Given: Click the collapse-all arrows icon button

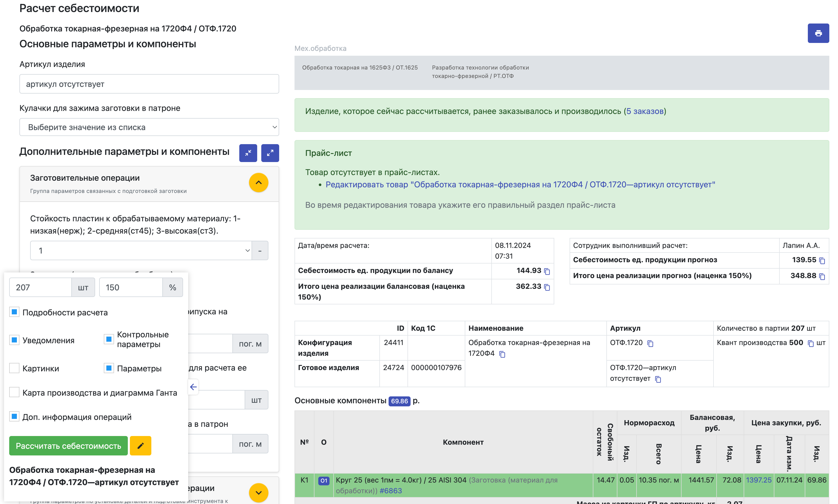Looking at the screenshot, I should click(248, 153).
